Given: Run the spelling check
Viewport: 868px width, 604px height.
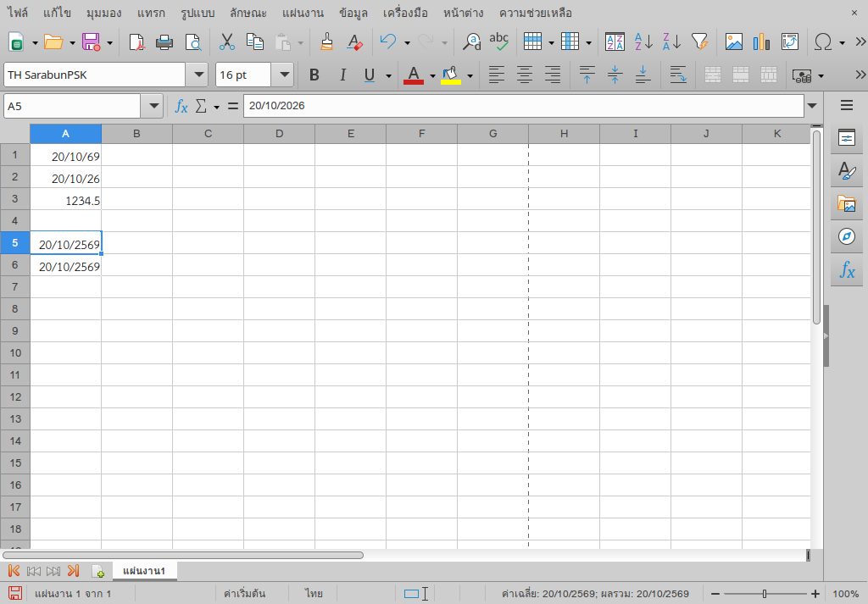Looking at the screenshot, I should (498, 42).
